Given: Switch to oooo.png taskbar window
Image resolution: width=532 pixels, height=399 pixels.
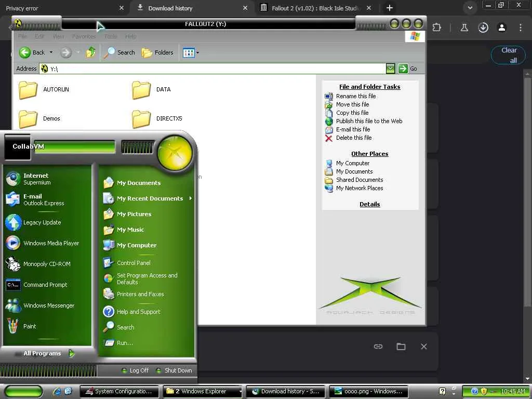Looking at the screenshot, I should (369, 392).
